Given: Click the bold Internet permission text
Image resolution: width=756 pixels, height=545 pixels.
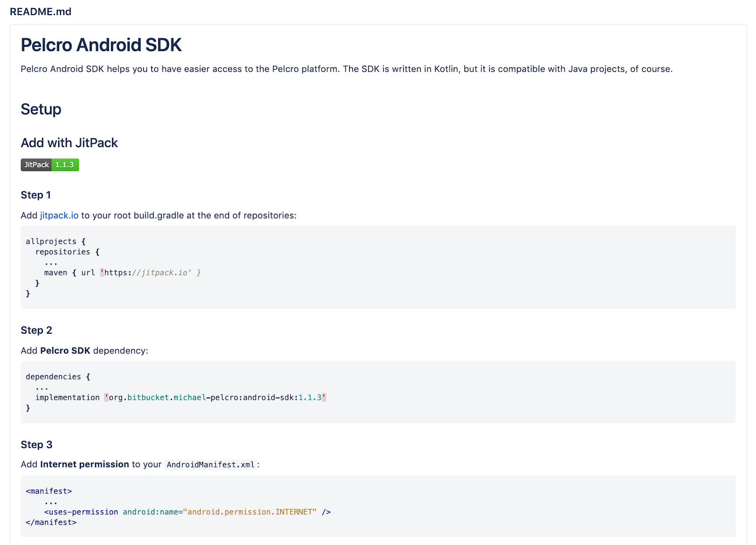Looking at the screenshot, I should click(x=85, y=465).
